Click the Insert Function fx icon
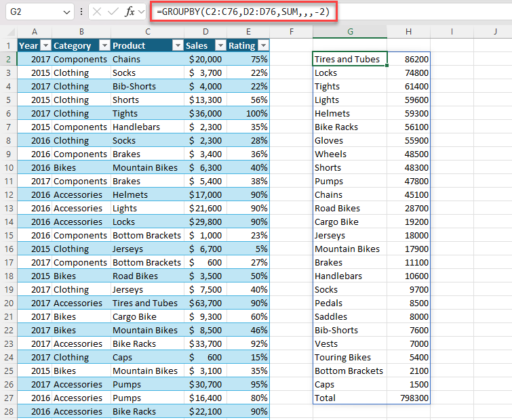 tap(129, 12)
